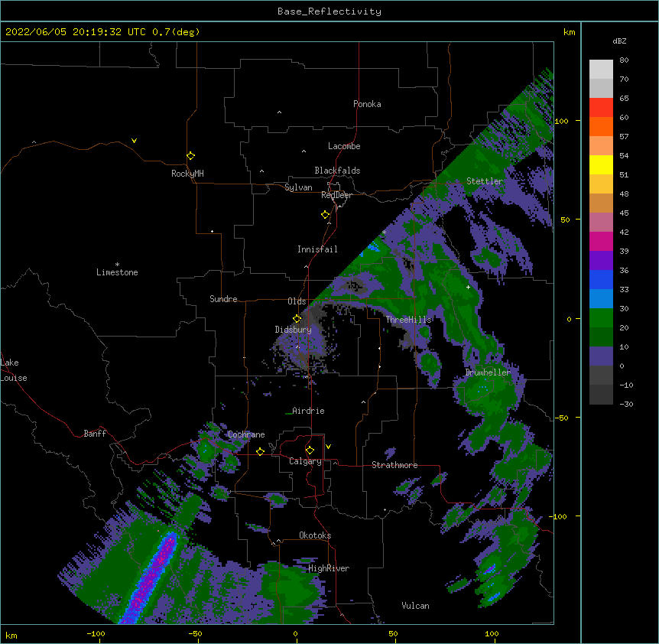Click the Cochrane town label

(x=246, y=434)
